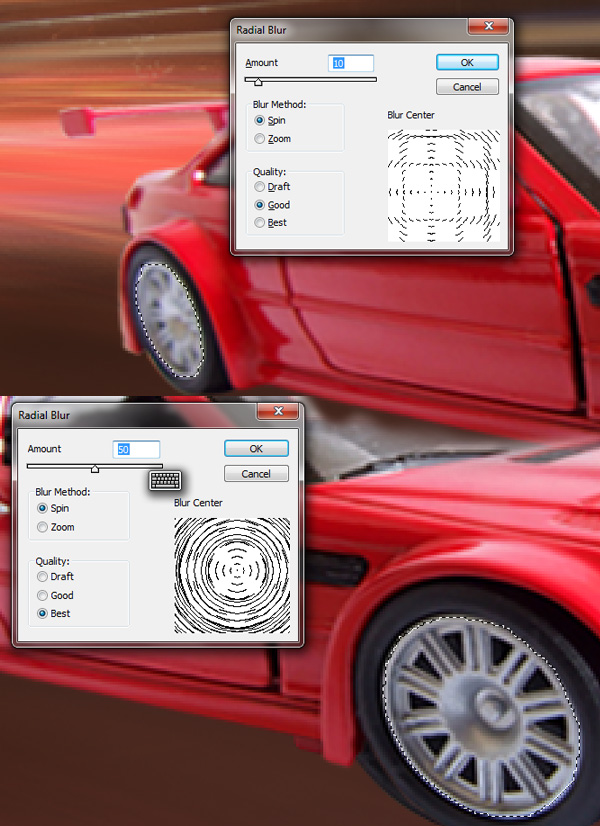Viewport: 600px width, 826px height.
Task: Click the Amount field showing 50
Action: pyautogui.click(x=136, y=449)
